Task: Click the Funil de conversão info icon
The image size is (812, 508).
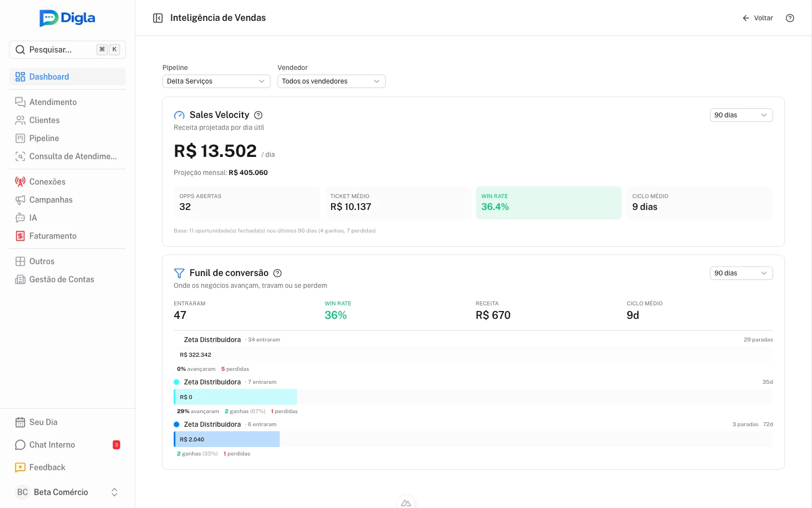Action: (277, 273)
